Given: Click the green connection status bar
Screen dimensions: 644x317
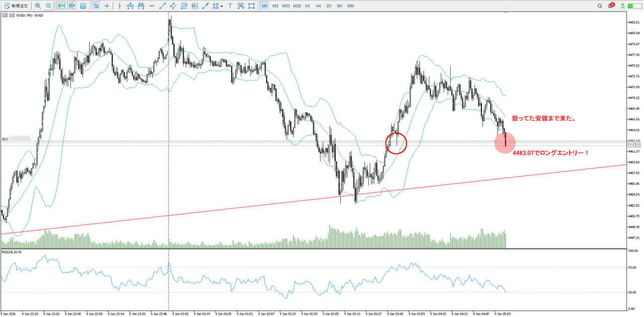Looking at the screenshot, I should (635, 6).
